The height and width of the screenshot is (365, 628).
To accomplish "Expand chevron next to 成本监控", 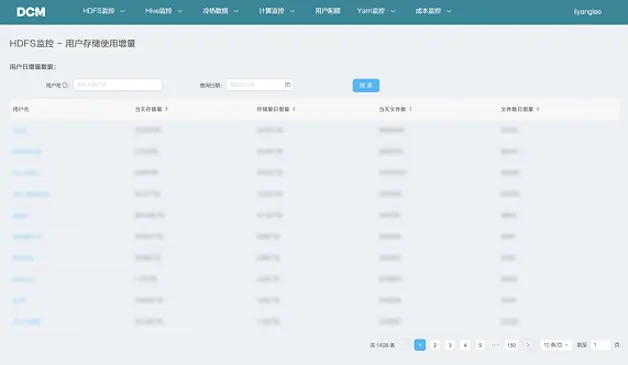I will pyautogui.click(x=449, y=11).
